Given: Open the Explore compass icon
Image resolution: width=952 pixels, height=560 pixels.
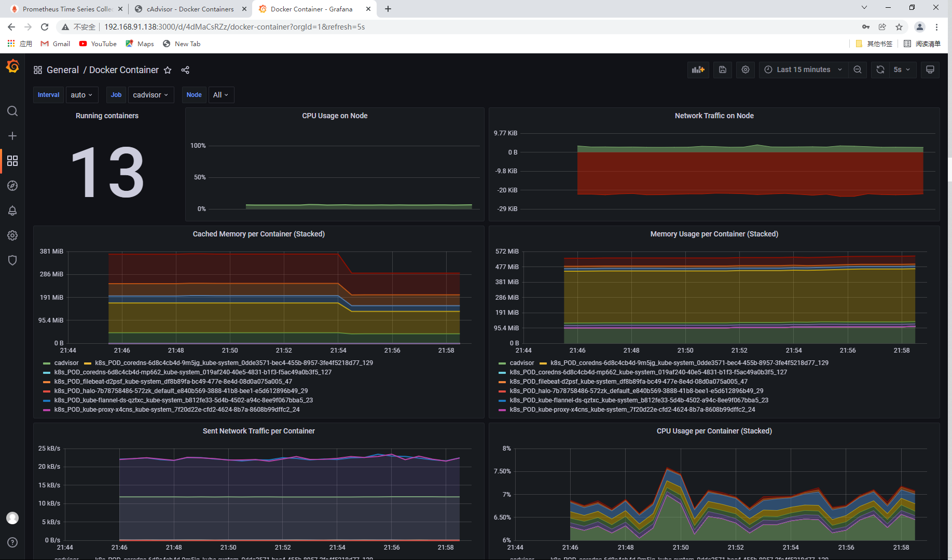Looking at the screenshot, I should [x=12, y=186].
